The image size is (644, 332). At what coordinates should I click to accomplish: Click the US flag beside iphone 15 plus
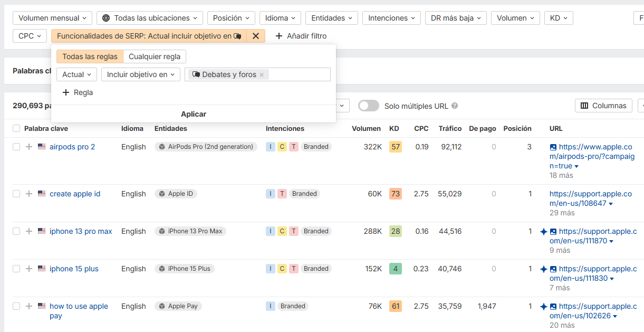(x=42, y=269)
